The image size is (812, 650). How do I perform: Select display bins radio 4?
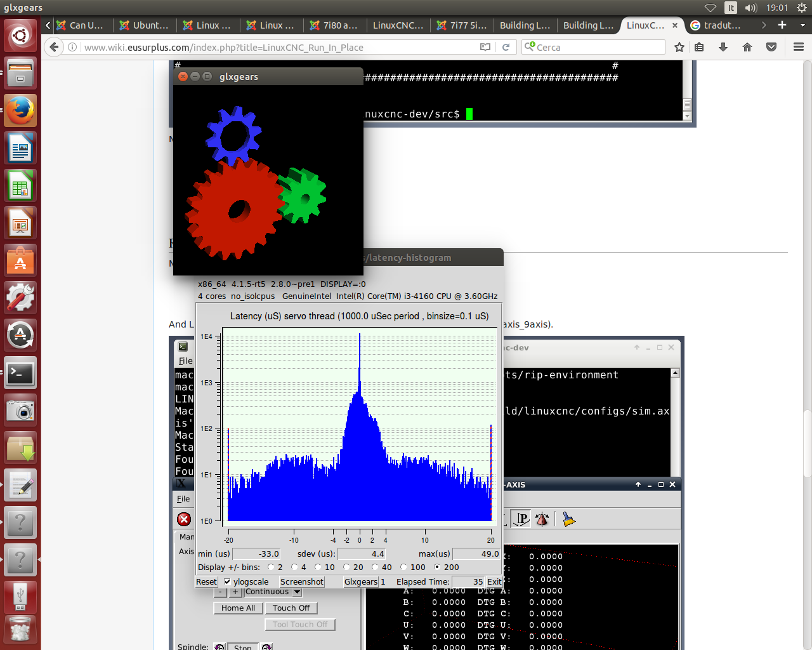click(294, 567)
